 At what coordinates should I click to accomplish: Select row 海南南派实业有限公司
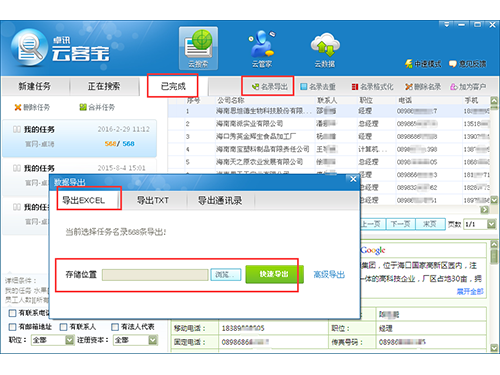(328, 124)
